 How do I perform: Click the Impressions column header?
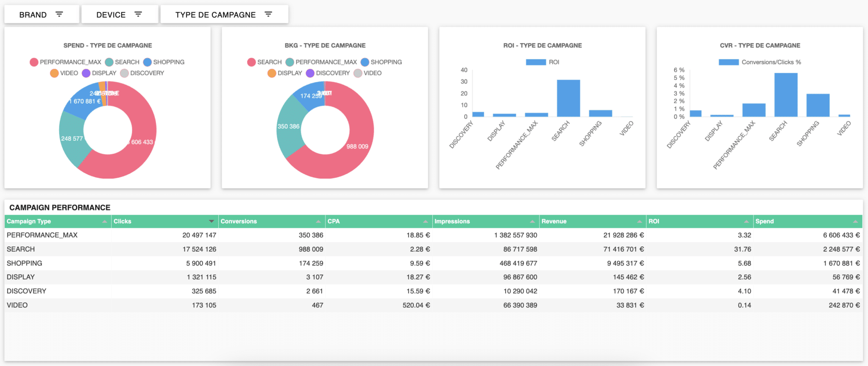click(486, 221)
